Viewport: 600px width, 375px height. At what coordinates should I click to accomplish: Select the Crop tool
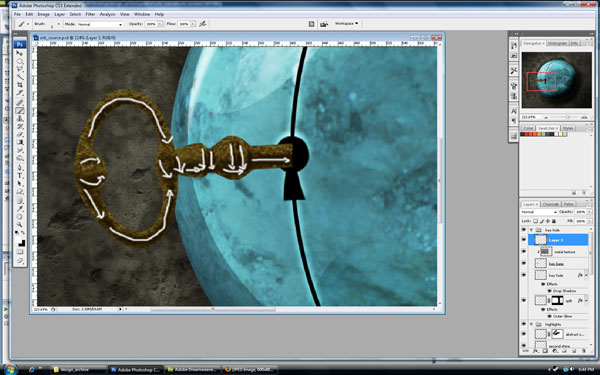20,85
